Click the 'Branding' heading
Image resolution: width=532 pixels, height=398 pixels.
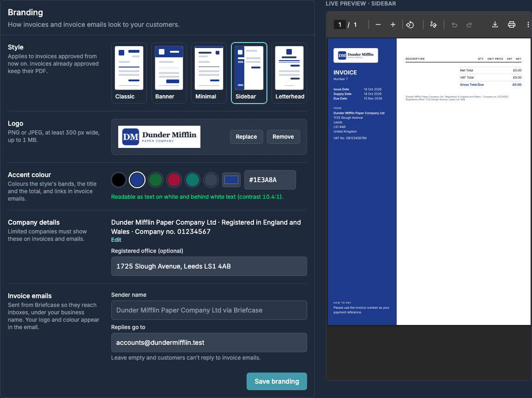[25, 12]
